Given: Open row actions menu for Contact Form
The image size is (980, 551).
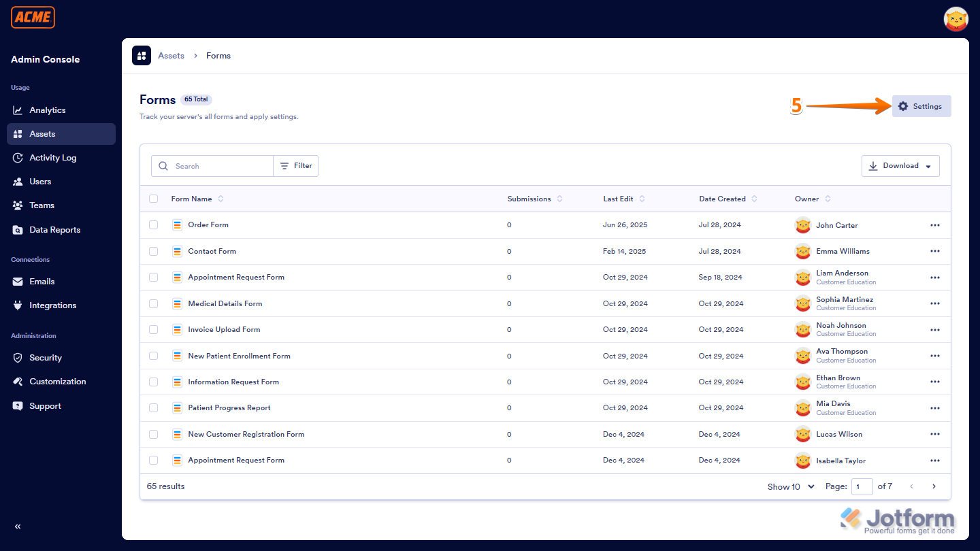Looking at the screenshot, I should pyautogui.click(x=934, y=251).
